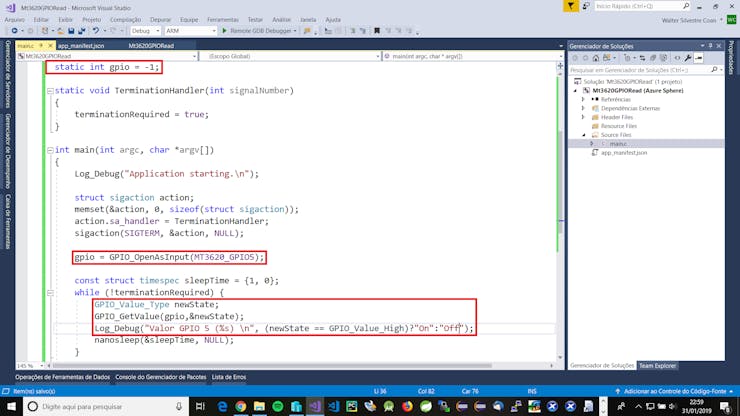Collapse the while loop block

point(50,293)
